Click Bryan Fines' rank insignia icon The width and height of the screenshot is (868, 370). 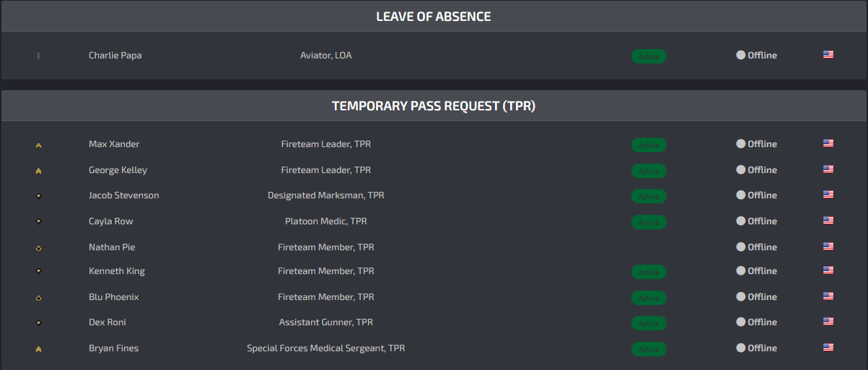(x=38, y=349)
